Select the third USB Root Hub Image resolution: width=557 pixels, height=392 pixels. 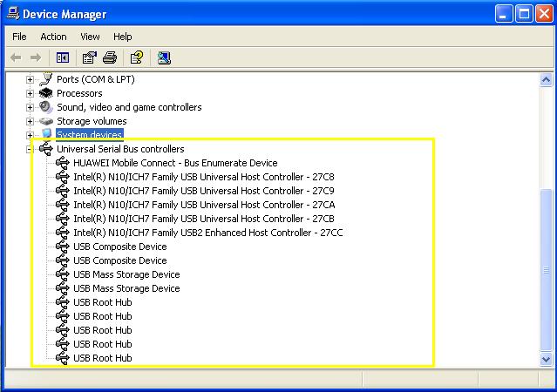pyautogui.click(x=103, y=330)
